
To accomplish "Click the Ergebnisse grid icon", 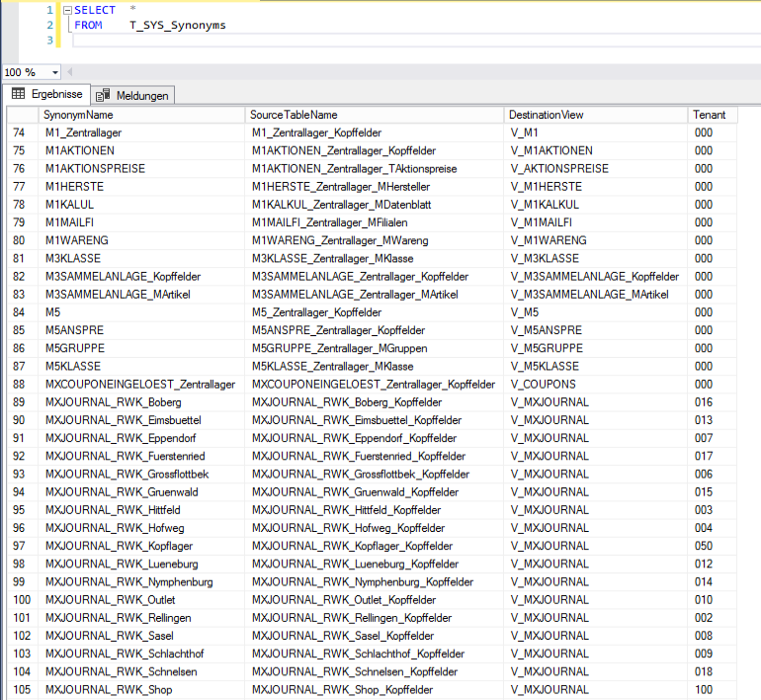I will [18, 94].
